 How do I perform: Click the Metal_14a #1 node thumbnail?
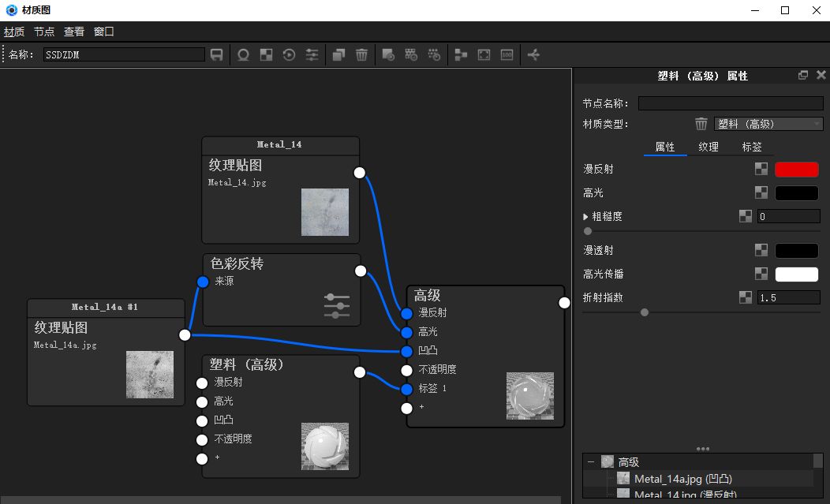[x=150, y=375]
